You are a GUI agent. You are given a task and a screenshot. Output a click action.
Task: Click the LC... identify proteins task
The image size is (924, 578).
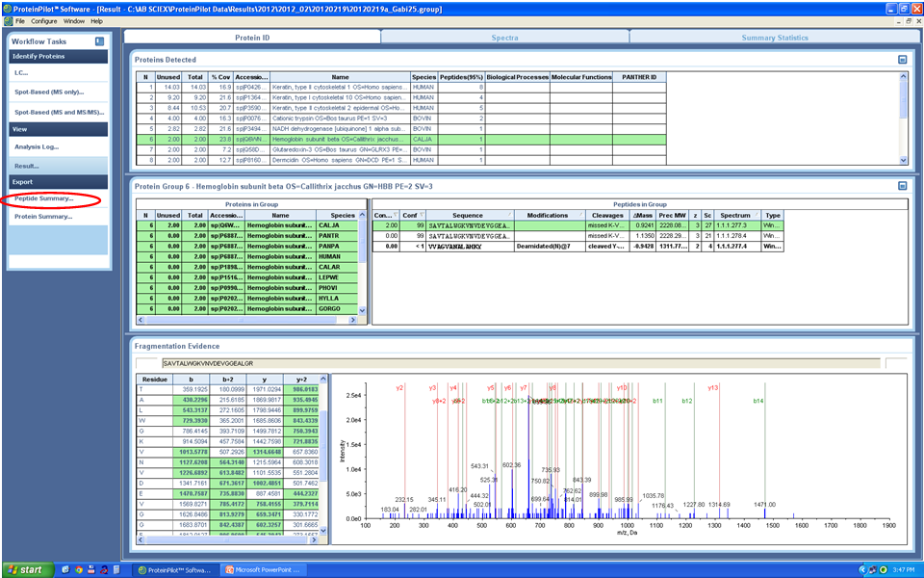tap(59, 73)
